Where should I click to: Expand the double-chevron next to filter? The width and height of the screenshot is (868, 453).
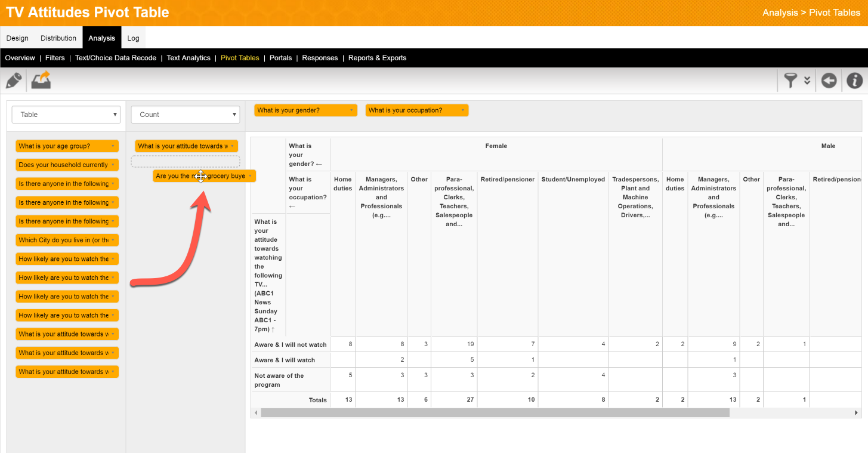[x=807, y=81]
